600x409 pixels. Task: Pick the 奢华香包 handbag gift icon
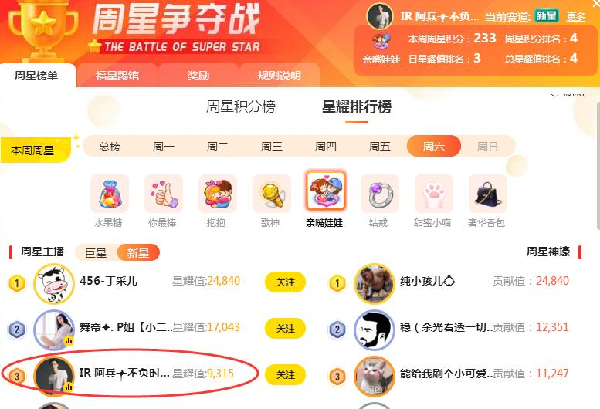click(488, 194)
